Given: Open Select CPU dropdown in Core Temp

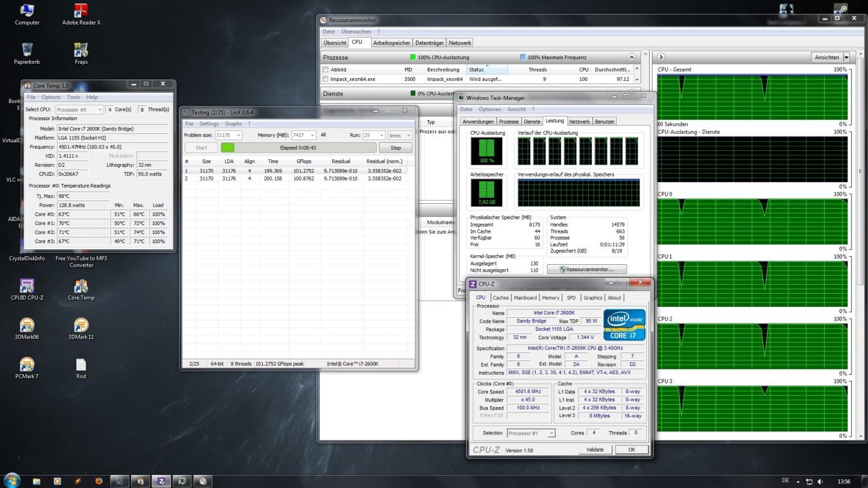Looking at the screenshot, I should click(79, 109).
